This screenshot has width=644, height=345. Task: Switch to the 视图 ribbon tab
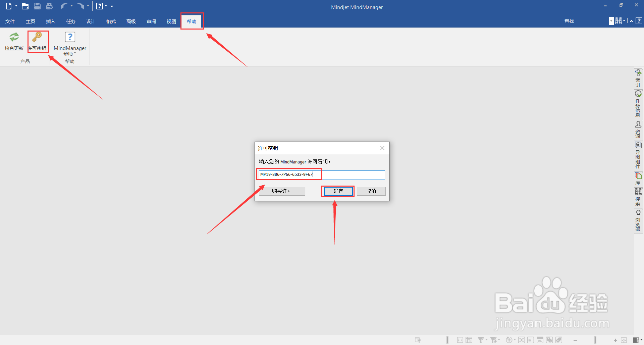(x=171, y=21)
